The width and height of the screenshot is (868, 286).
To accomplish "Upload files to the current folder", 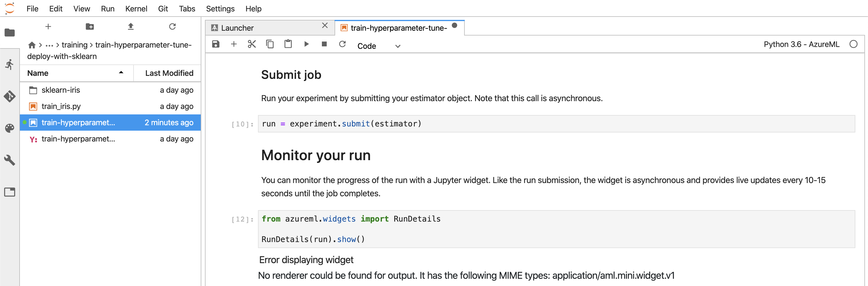I will [x=131, y=26].
